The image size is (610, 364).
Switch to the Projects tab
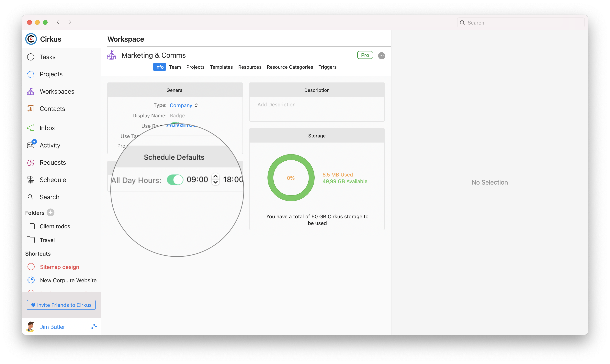195,67
